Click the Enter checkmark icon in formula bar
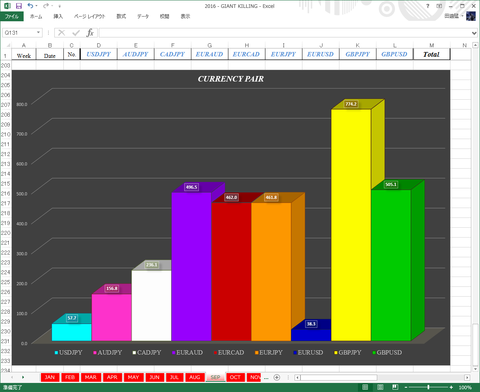Screen dimensions: 480x392 [76, 33]
